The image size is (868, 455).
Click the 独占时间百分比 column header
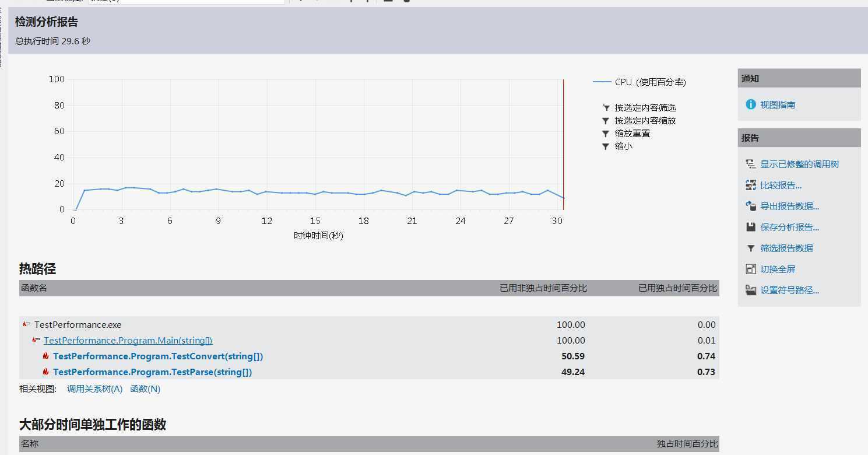[x=688, y=444]
